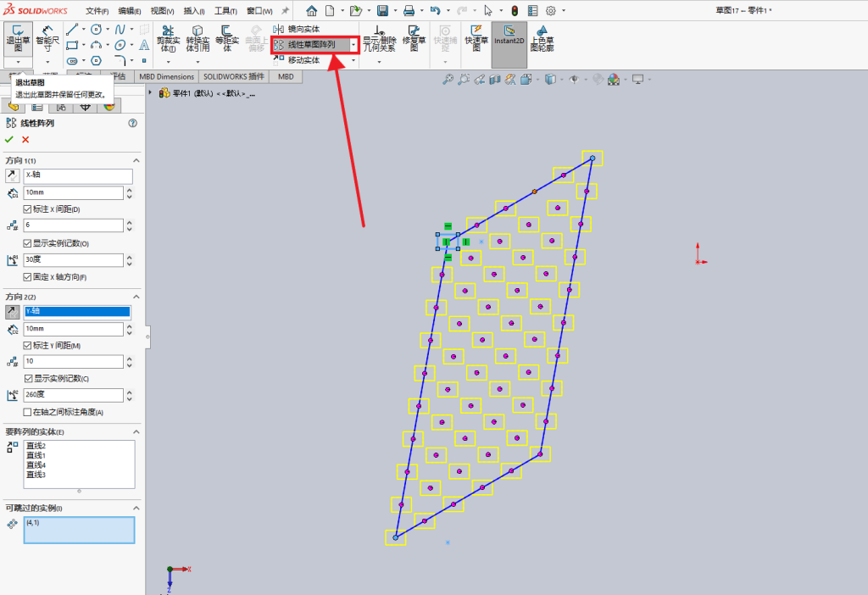Open Options via the gear icon
The height and width of the screenshot is (595, 868).
pos(551,10)
